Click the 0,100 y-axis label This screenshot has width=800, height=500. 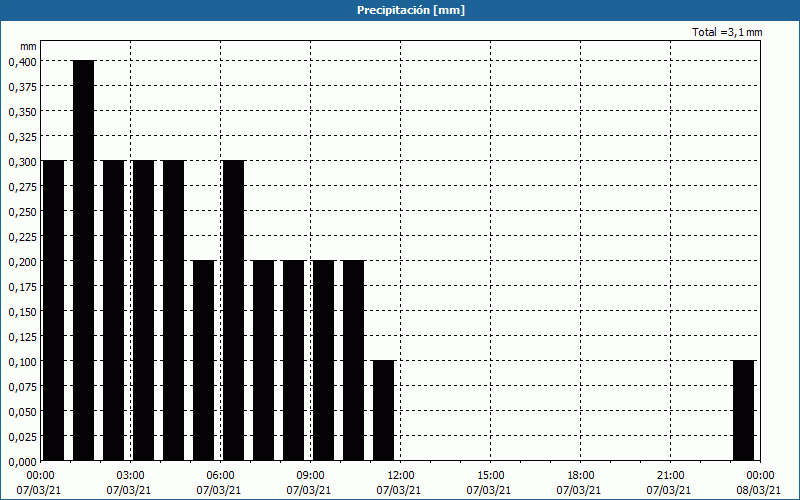pyautogui.click(x=22, y=362)
